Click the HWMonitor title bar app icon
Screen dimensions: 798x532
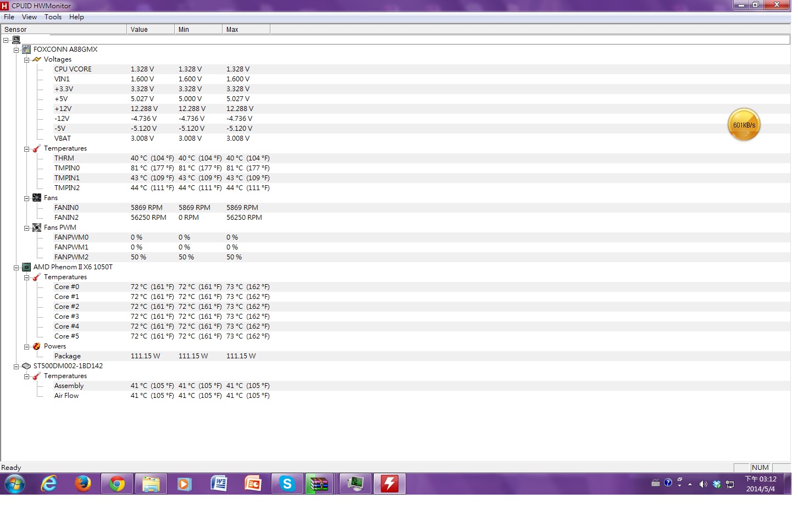[5, 5]
